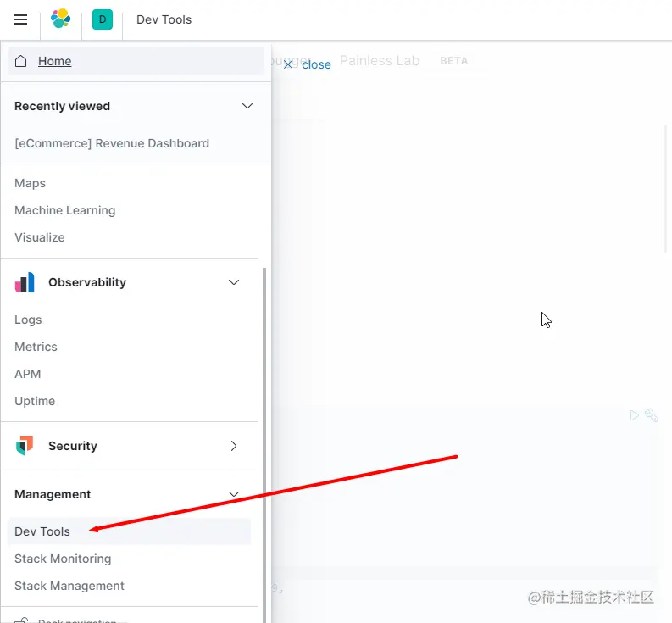
Task: Click the close link text
Action: 316,64
